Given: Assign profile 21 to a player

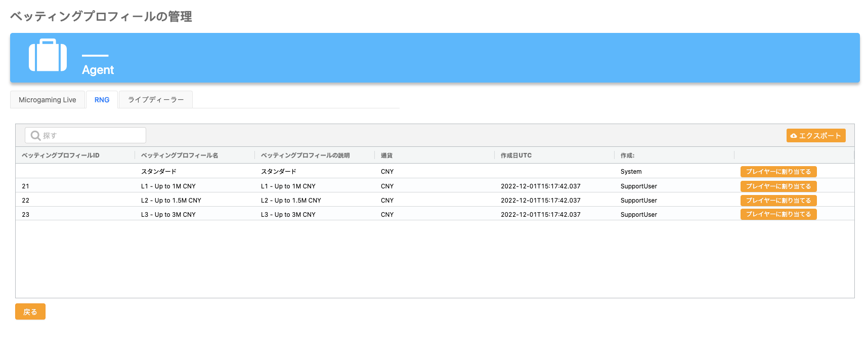Looking at the screenshot, I should [778, 186].
